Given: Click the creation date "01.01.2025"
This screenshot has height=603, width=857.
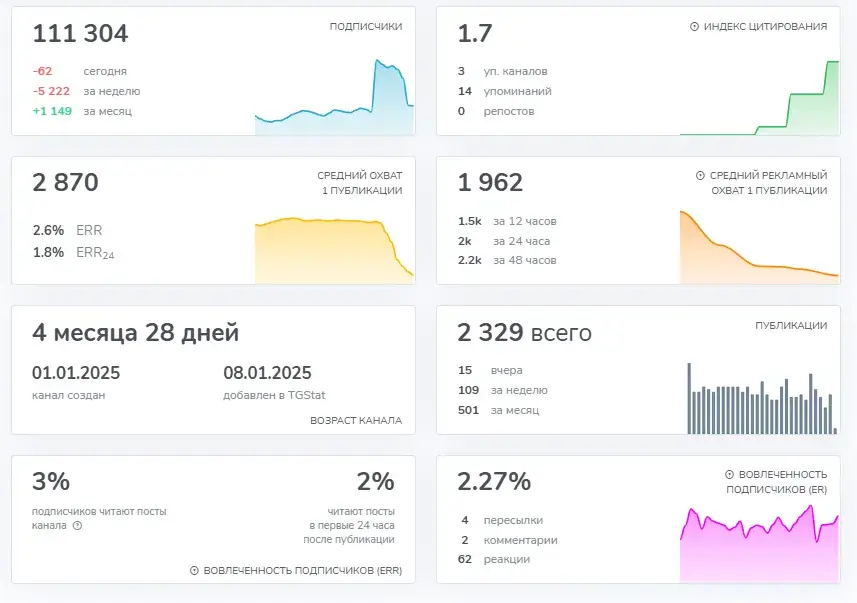Looking at the screenshot, I should [76, 373].
